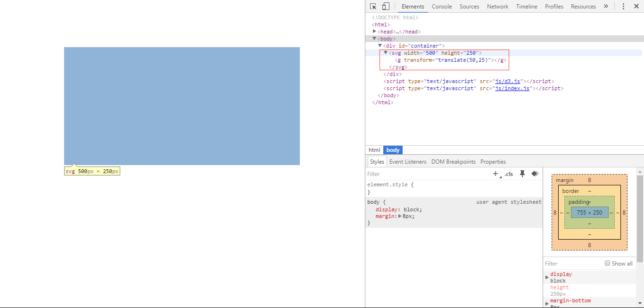Screen dimensions: 644x308
Task: Open the Network tab
Action: click(498, 7)
